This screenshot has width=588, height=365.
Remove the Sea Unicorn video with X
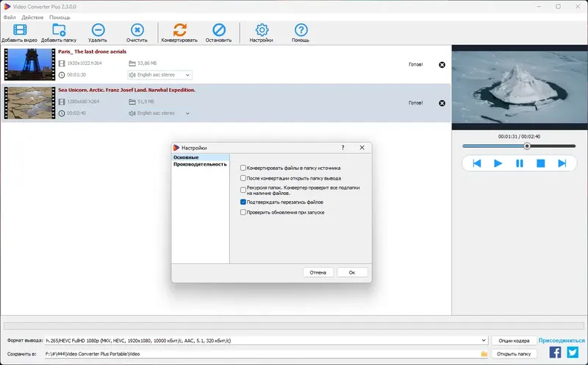click(442, 103)
